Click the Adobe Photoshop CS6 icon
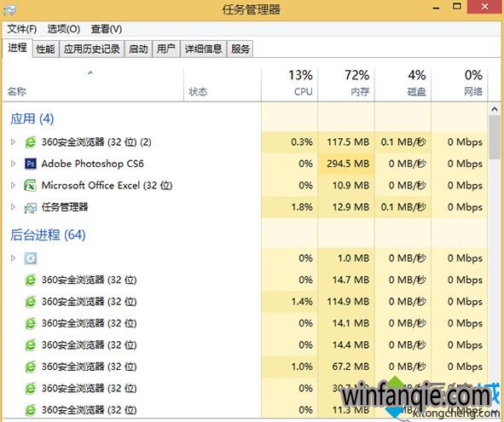The height and width of the screenshot is (422, 504). (x=31, y=164)
